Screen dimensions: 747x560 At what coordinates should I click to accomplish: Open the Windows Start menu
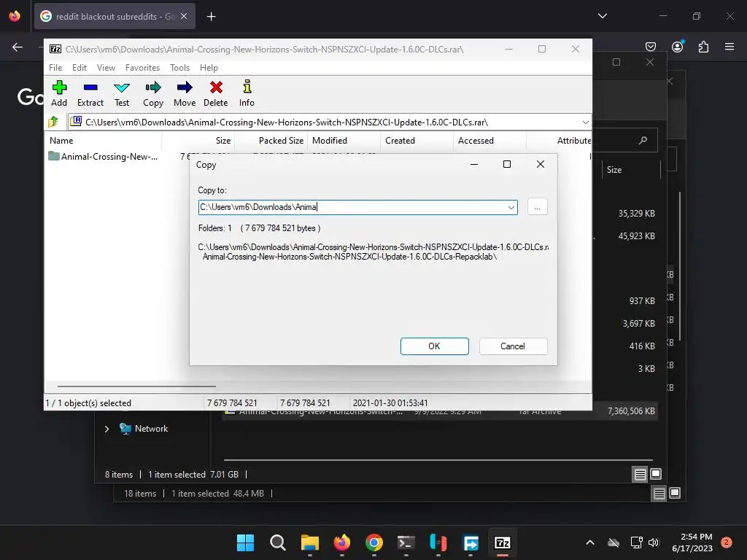point(245,542)
